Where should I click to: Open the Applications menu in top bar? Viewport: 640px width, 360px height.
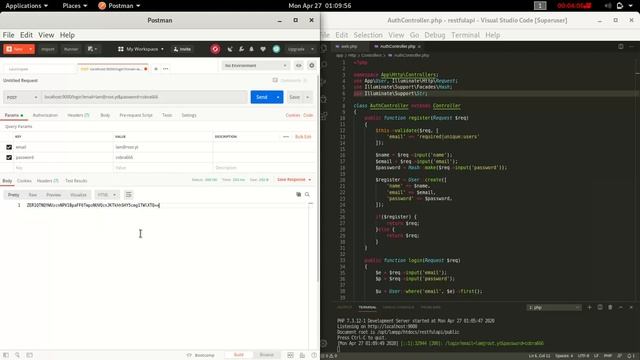[27, 6]
